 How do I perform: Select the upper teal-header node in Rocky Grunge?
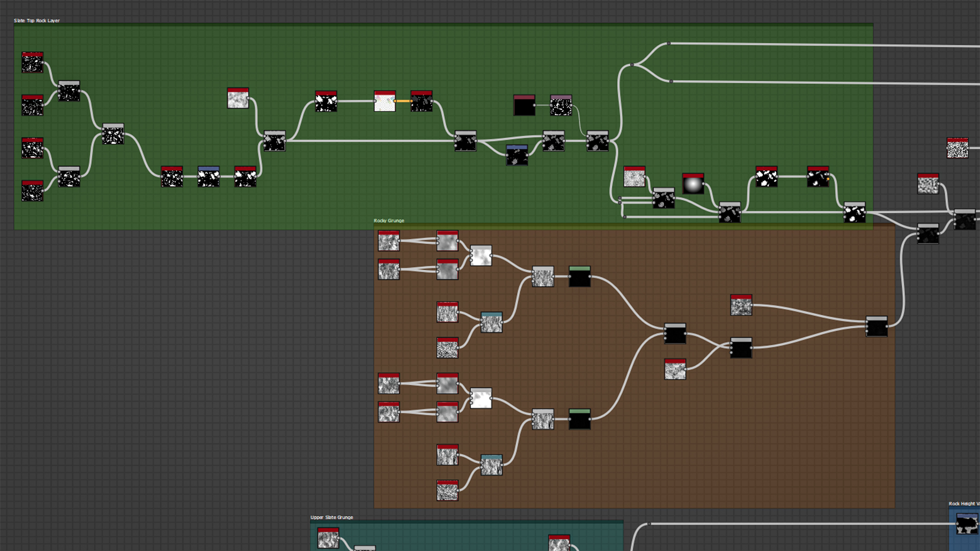point(492,322)
